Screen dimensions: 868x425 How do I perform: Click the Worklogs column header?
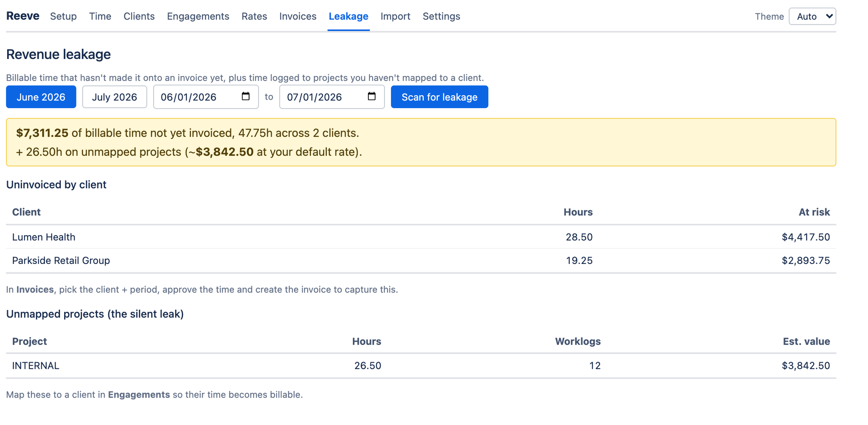pyautogui.click(x=578, y=341)
